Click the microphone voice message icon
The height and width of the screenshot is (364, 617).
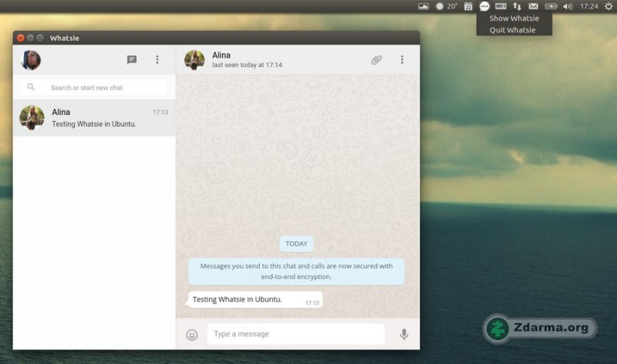coord(403,334)
